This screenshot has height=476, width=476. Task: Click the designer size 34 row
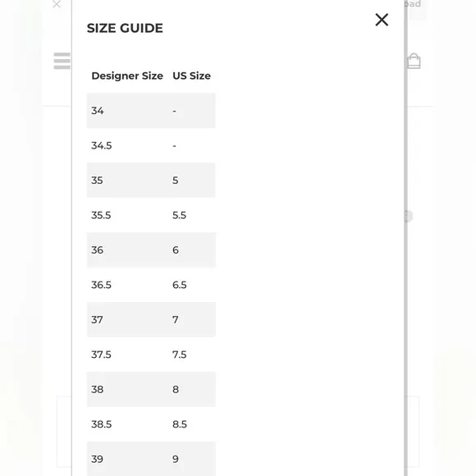[x=151, y=111]
